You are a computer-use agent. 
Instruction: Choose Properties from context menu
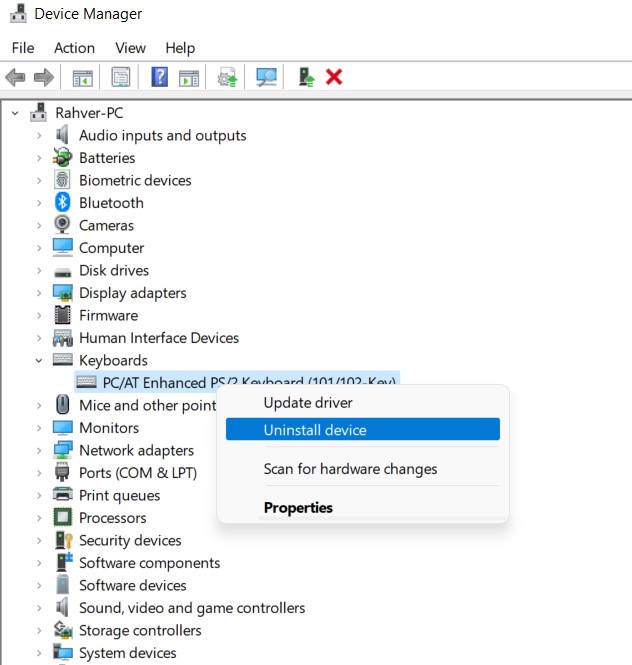click(363, 507)
